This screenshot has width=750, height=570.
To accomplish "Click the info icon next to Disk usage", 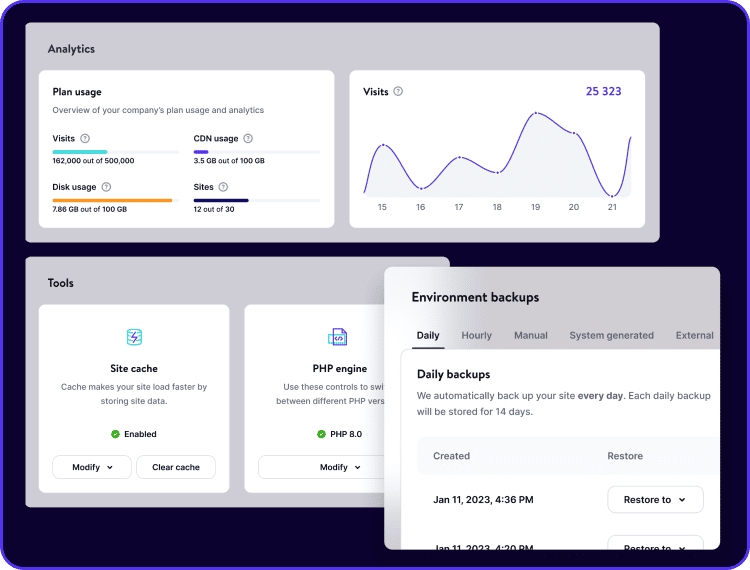I will [106, 187].
